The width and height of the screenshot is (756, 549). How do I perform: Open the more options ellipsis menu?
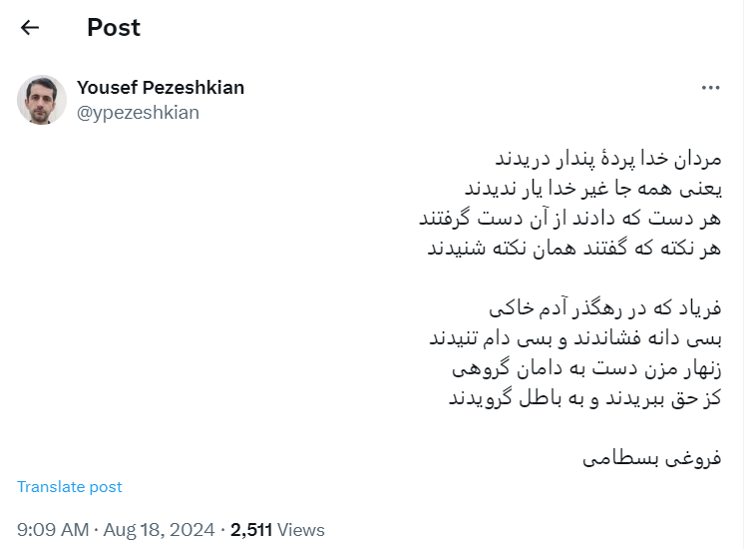click(x=710, y=88)
